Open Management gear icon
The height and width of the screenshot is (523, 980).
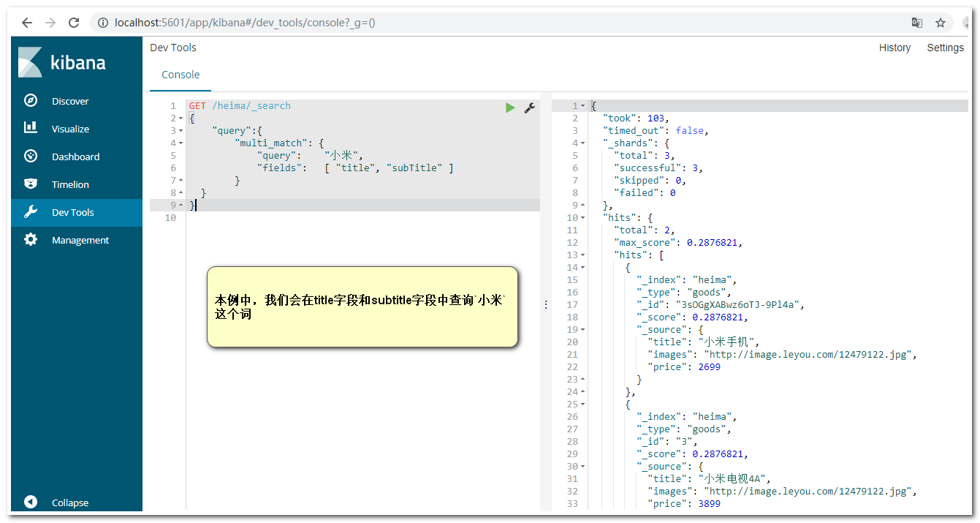(31, 239)
